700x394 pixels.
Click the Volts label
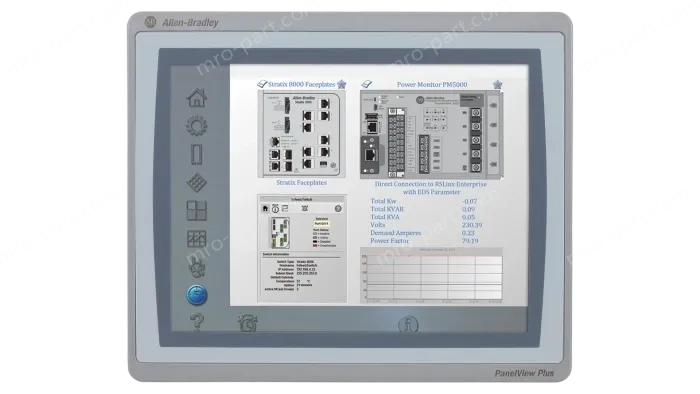378,225
